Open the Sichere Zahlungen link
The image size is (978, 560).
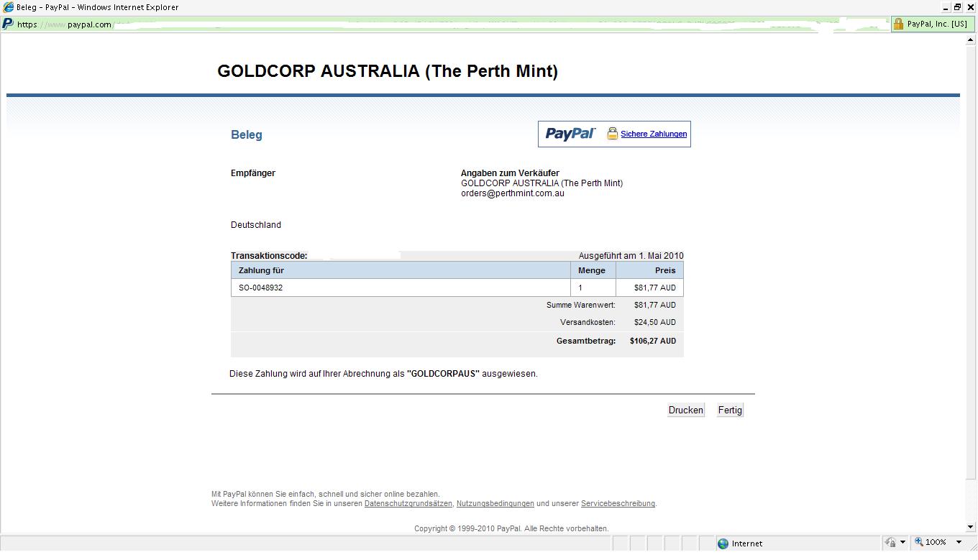[654, 134]
